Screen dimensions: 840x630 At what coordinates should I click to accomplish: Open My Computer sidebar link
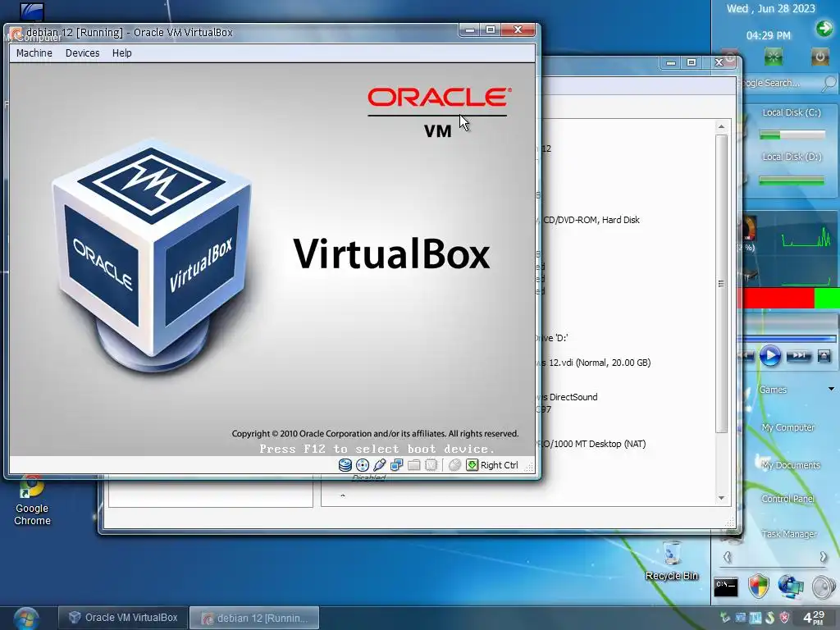pos(788,427)
